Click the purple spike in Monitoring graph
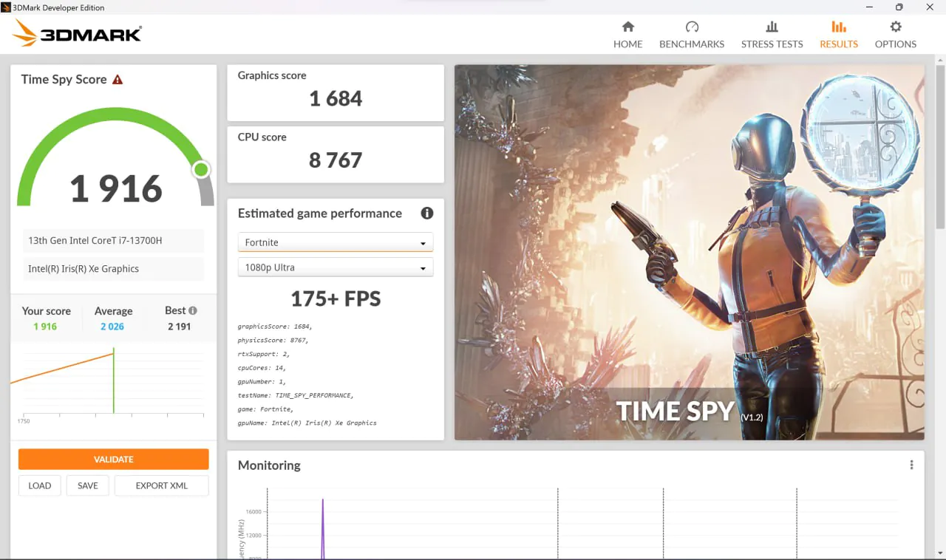946x560 pixels. click(x=322, y=528)
